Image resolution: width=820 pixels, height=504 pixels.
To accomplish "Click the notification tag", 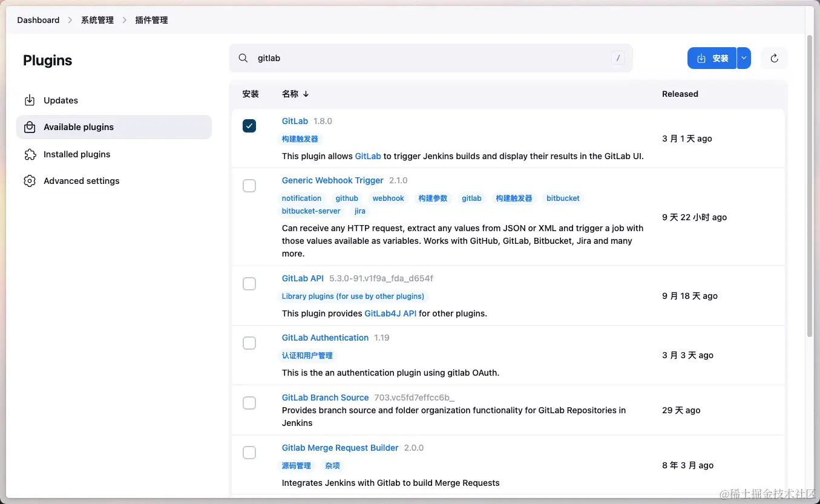I will (301, 198).
